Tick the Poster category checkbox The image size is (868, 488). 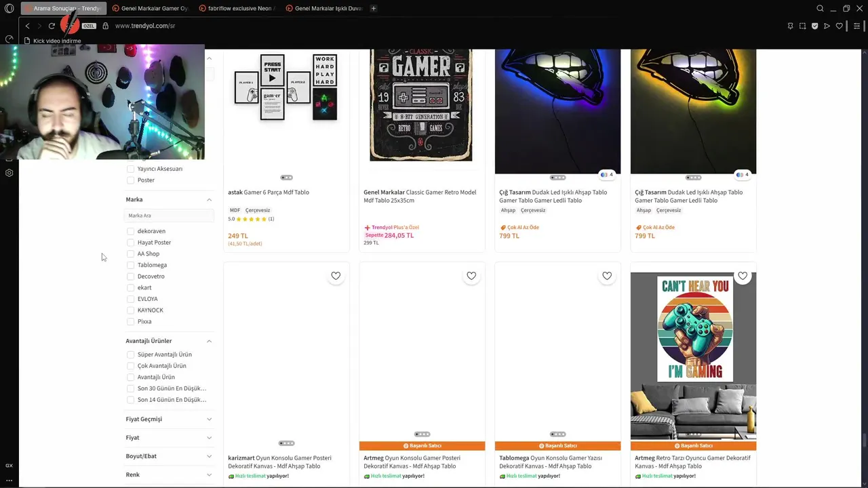131,180
